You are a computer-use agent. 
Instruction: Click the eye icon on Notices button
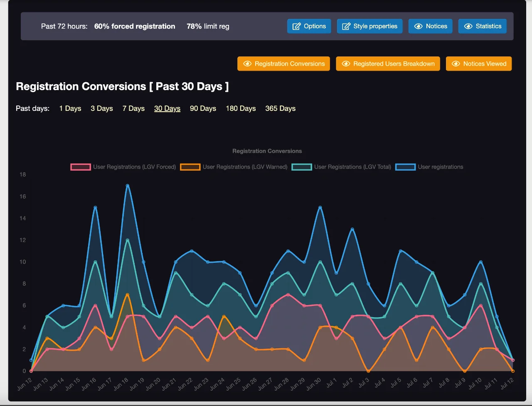point(418,26)
